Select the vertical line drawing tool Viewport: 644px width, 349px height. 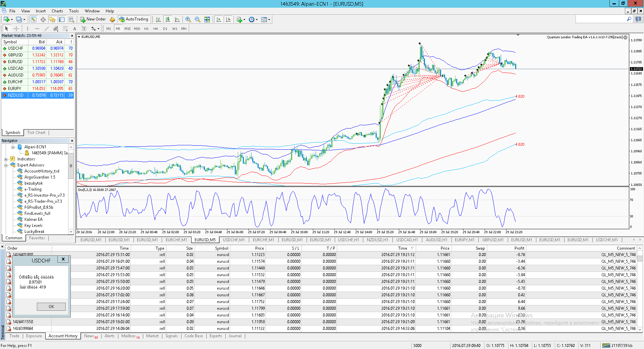28,29
